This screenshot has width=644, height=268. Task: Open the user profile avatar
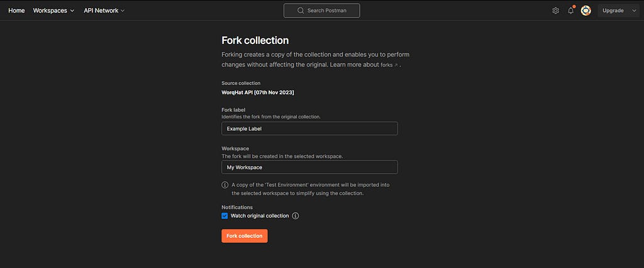tap(586, 11)
